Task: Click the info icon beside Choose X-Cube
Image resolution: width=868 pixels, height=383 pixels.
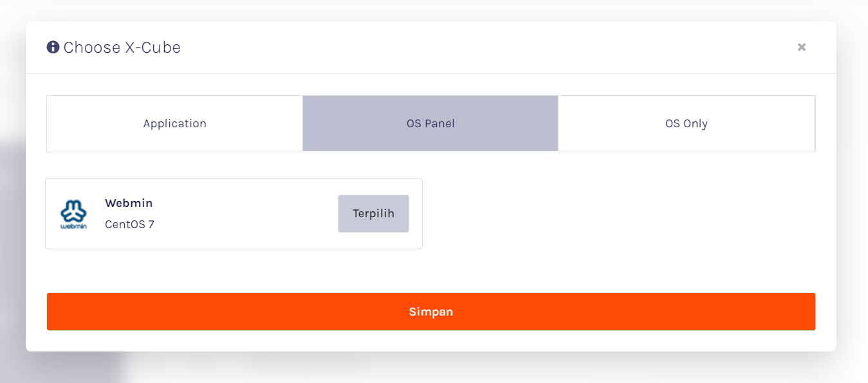Action: pyautogui.click(x=53, y=47)
